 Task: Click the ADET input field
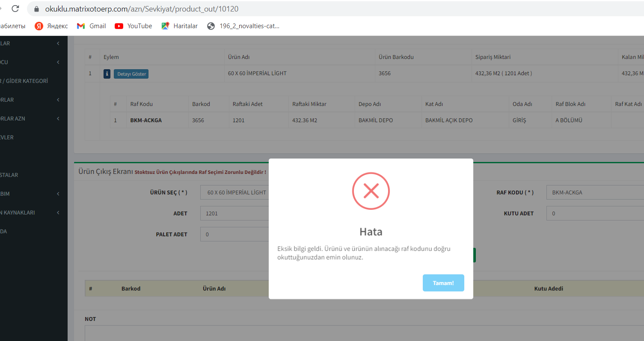[x=234, y=213]
